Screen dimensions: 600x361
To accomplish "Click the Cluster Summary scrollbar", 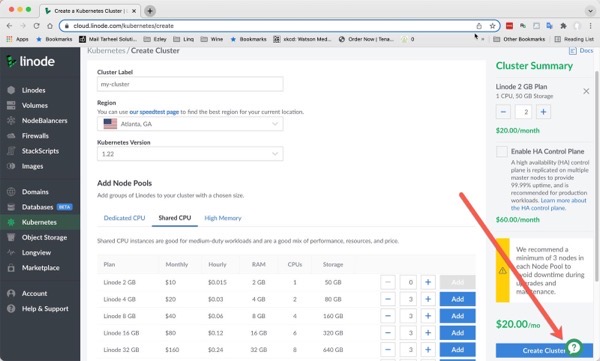I will pyautogui.click(x=597, y=176).
